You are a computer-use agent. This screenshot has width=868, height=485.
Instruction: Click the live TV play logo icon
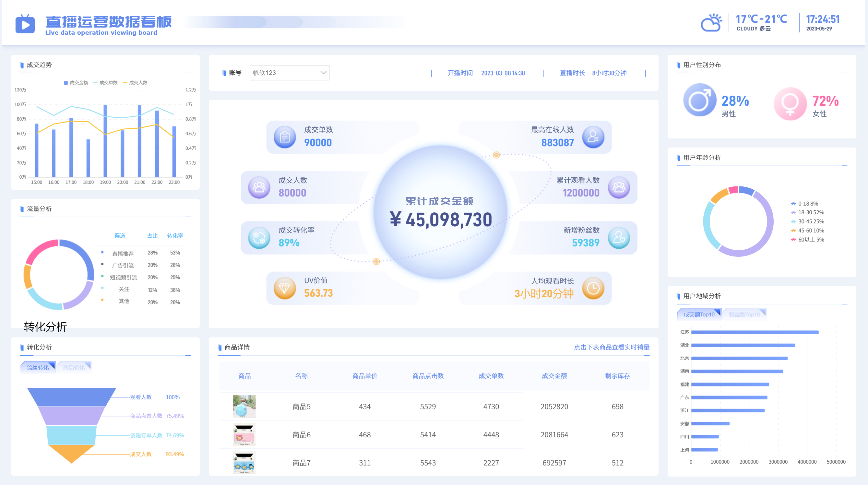click(x=25, y=24)
